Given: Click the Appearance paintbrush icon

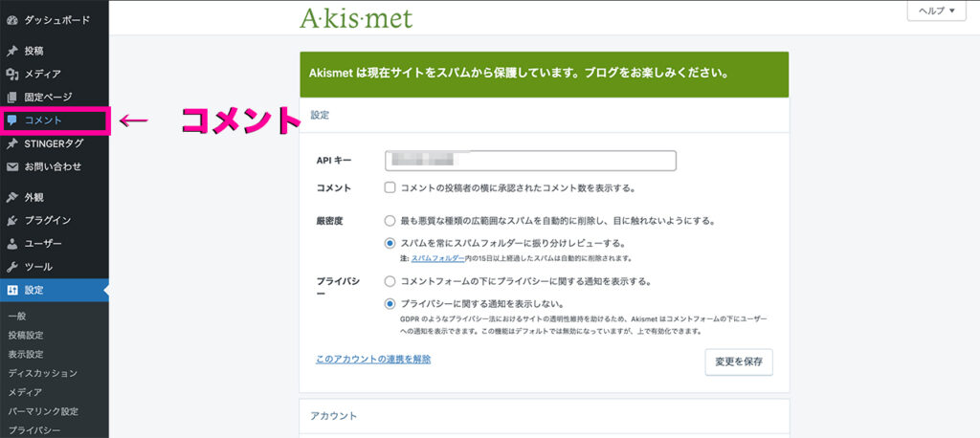Looking at the screenshot, I should click(x=11, y=197).
